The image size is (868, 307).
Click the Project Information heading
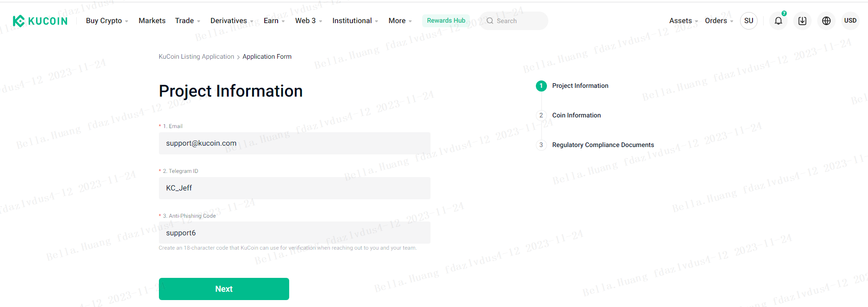tap(231, 91)
